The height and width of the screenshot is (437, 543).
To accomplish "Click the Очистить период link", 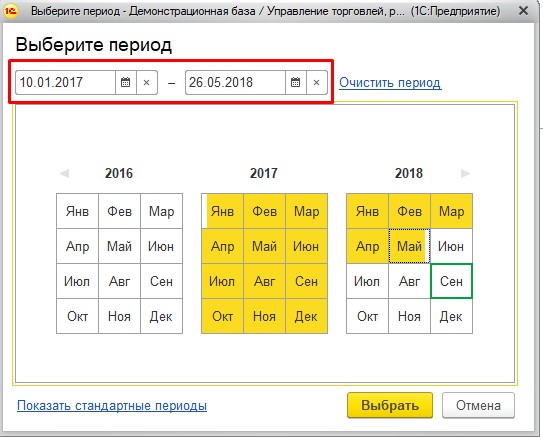I will (390, 83).
